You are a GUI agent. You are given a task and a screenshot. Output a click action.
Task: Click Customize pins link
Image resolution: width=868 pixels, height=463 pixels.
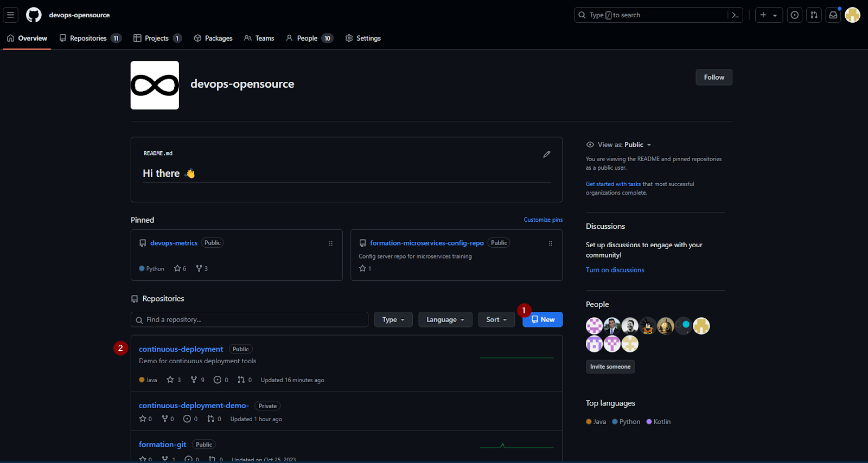click(x=543, y=220)
